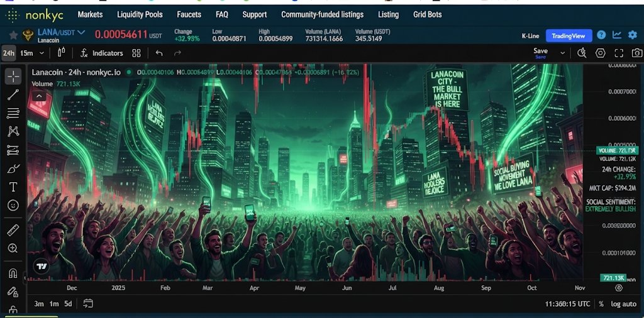
Task: Open quick search icon in chart toolbar
Action: click(x=582, y=53)
